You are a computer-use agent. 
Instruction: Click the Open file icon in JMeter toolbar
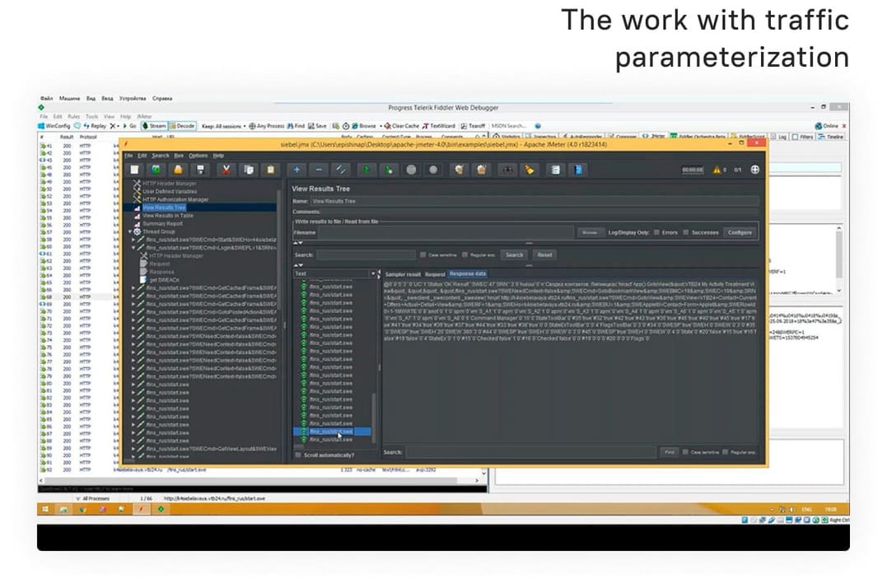click(x=178, y=170)
